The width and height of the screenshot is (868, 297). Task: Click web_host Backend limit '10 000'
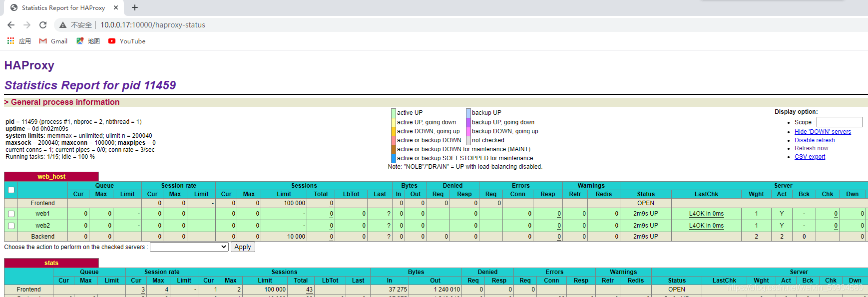296,237
